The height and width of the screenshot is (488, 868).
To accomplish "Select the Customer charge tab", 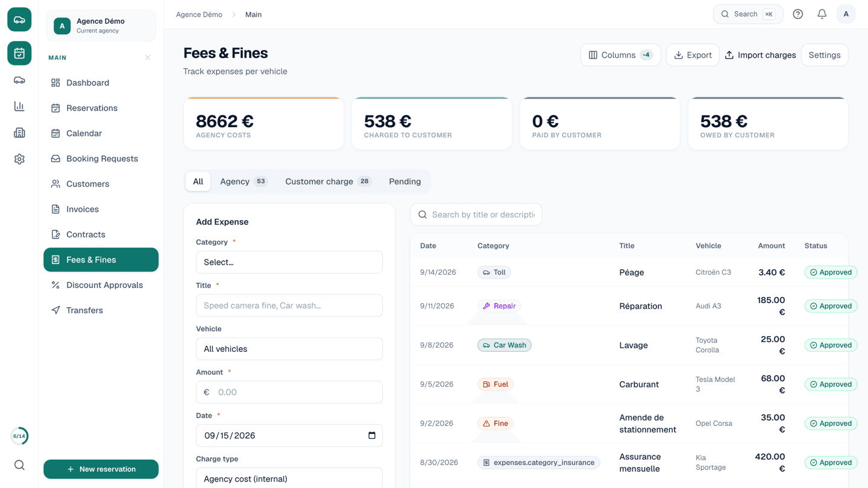I will tap(328, 181).
